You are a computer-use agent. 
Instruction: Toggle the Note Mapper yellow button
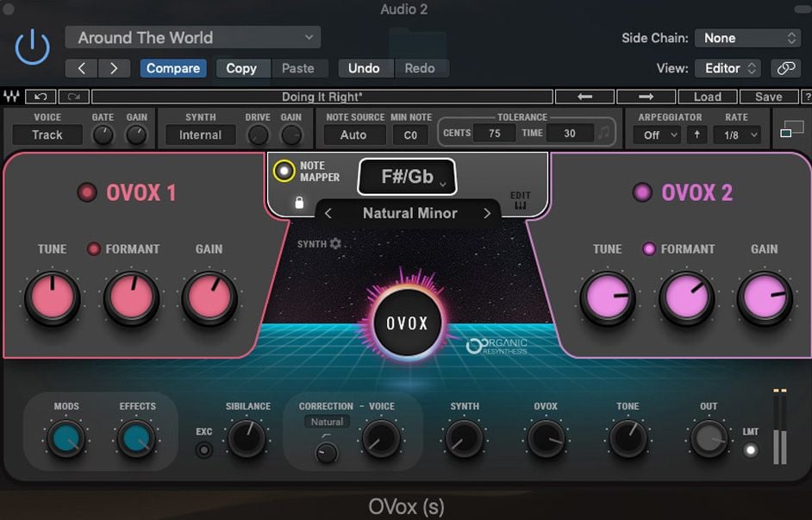pyautogui.click(x=284, y=171)
